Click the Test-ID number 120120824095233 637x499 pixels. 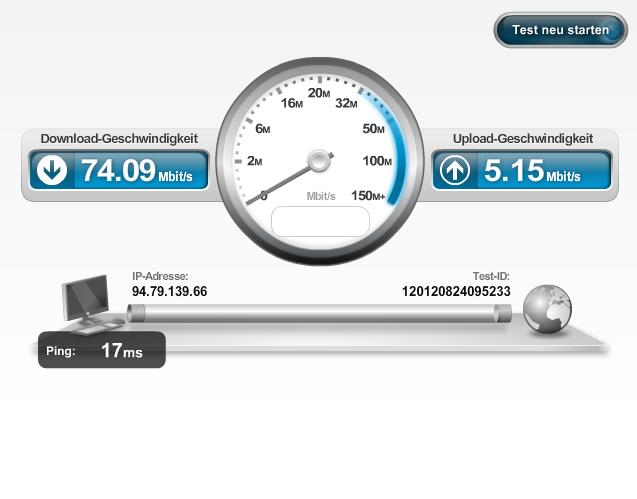point(456,291)
